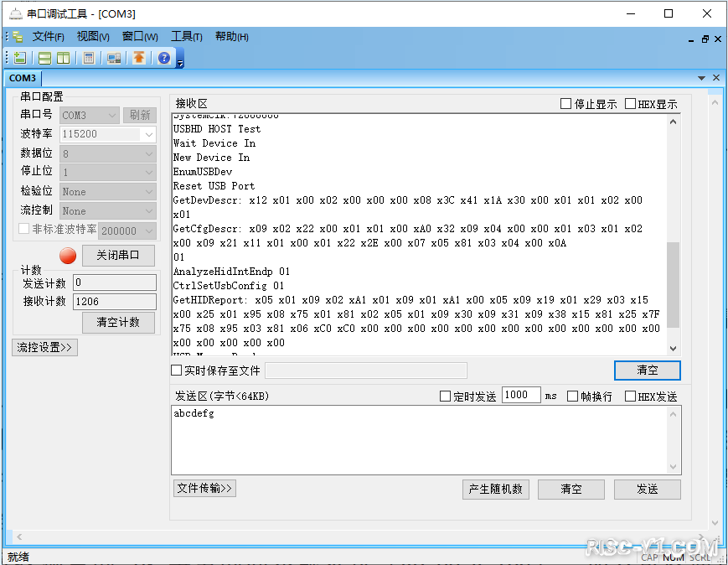
Task: Toggle the 停止显示 checkbox
Action: click(565, 104)
